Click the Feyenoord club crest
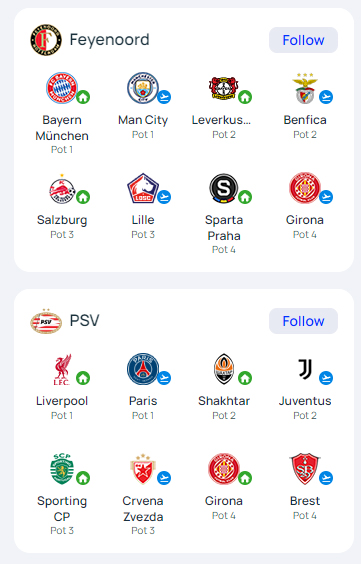The width and height of the screenshot is (361, 564). (x=46, y=40)
